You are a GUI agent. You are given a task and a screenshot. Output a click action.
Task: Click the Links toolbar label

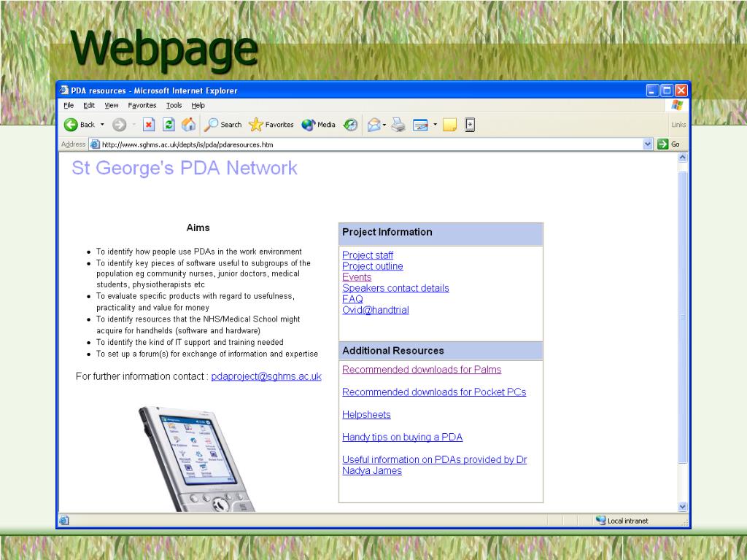click(678, 125)
